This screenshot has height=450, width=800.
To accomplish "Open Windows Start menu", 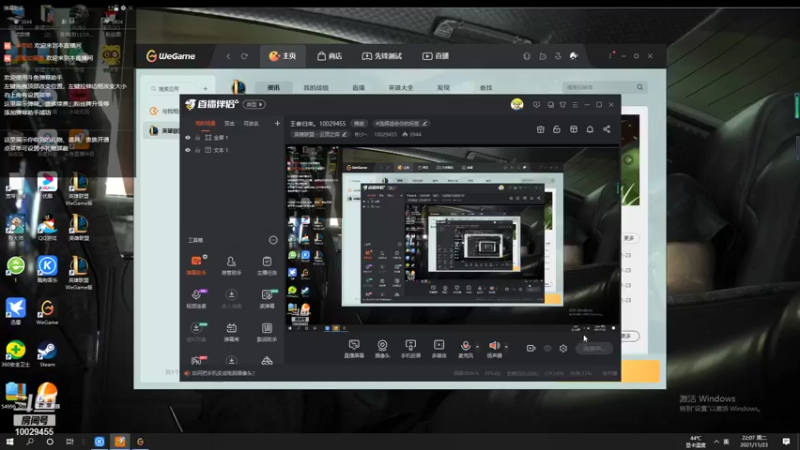I will click(x=10, y=441).
